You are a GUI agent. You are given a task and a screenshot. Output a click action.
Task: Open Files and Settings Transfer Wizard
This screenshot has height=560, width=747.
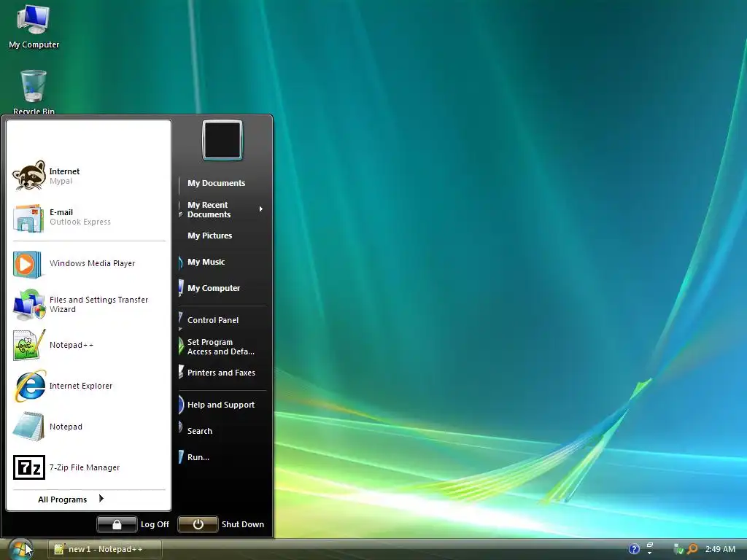coord(88,304)
